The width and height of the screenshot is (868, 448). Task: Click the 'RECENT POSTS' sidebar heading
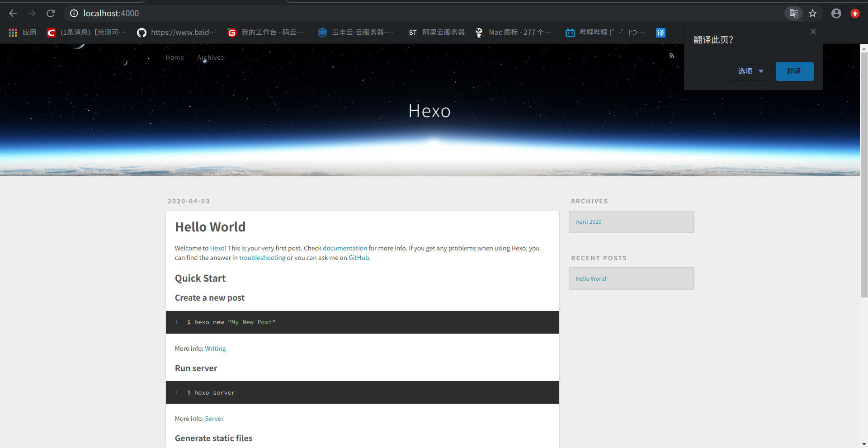(x=599, y=258)
